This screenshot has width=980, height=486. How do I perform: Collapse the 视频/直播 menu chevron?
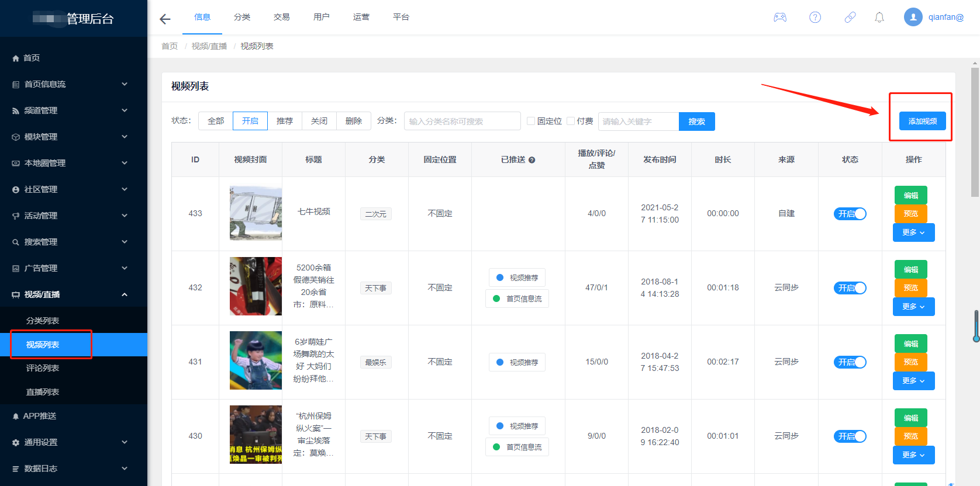click(x=125, y=294)
